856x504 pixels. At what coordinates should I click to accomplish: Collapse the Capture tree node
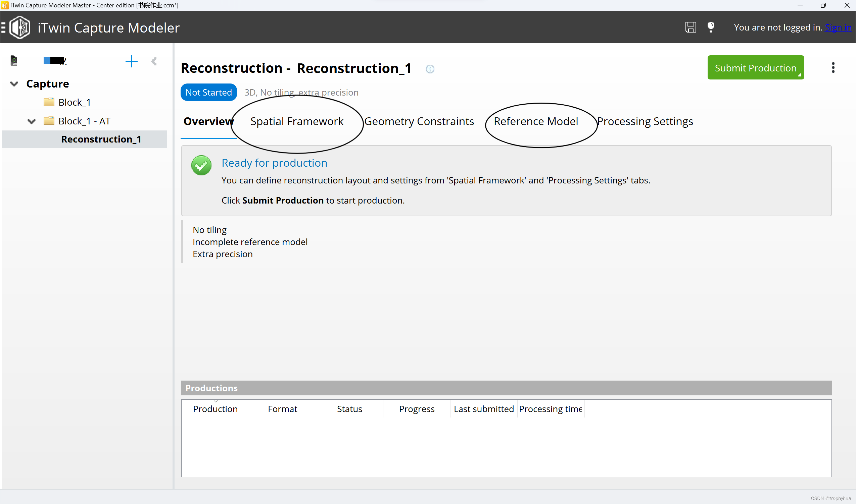coord(14,84)
